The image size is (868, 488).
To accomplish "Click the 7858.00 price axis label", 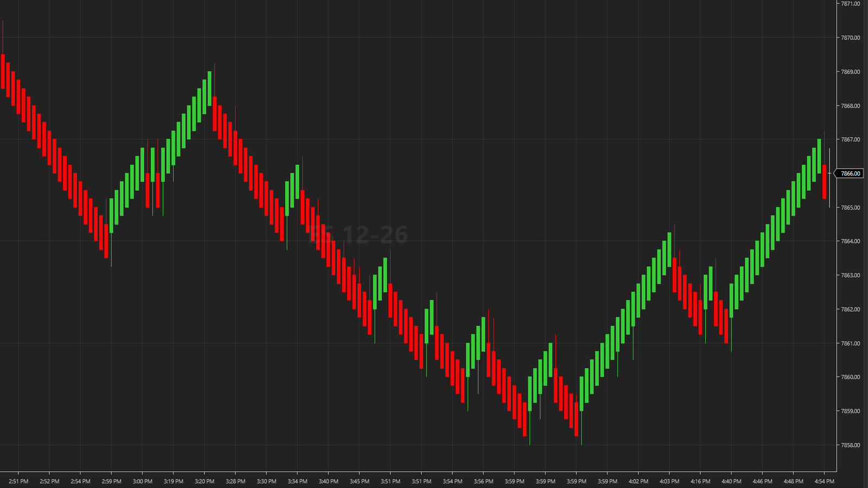I will 850,445.
